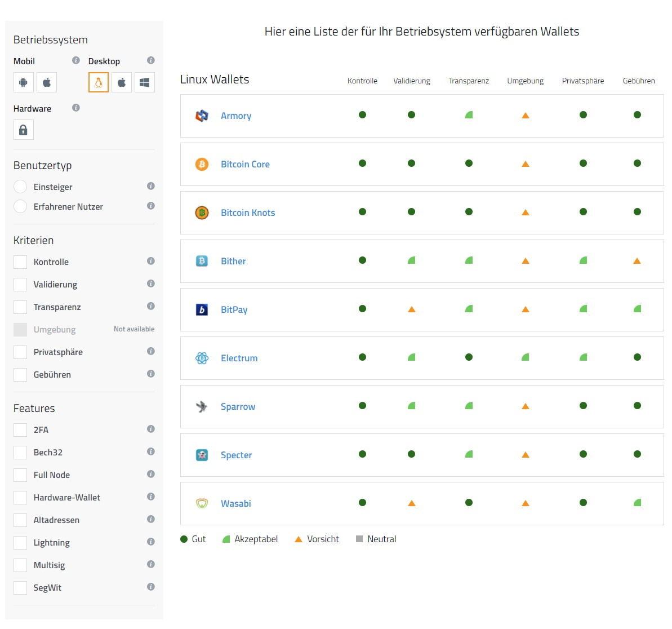Click the Specter wallet logo
This screenshot has width=672, height=629.
pyautogui.click(x=202, y=455)
